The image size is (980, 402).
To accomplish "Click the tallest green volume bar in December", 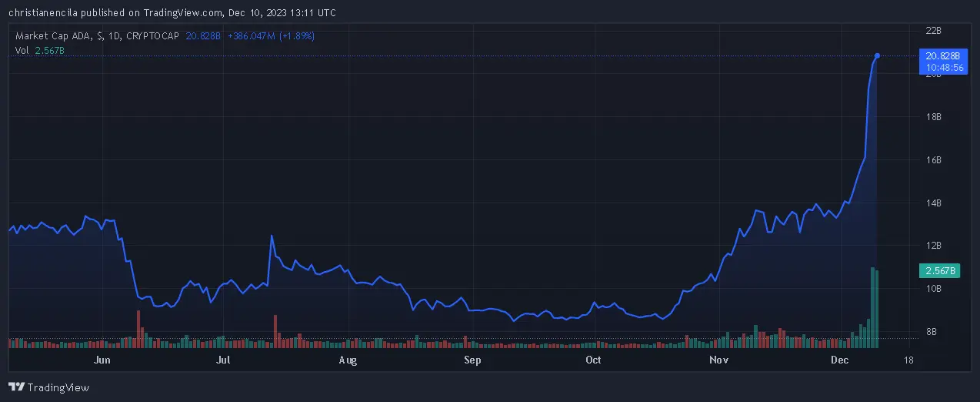I will pyautogui.click(x=872, y=308).
